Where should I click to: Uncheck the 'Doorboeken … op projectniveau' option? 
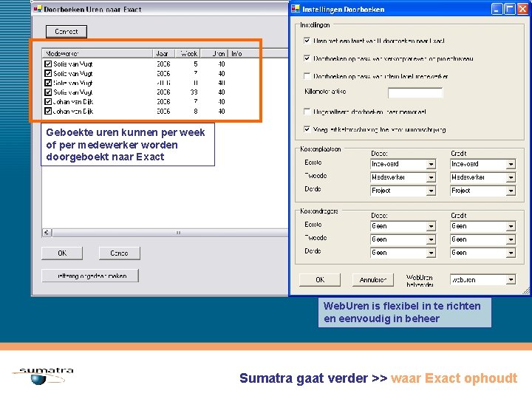307,58
